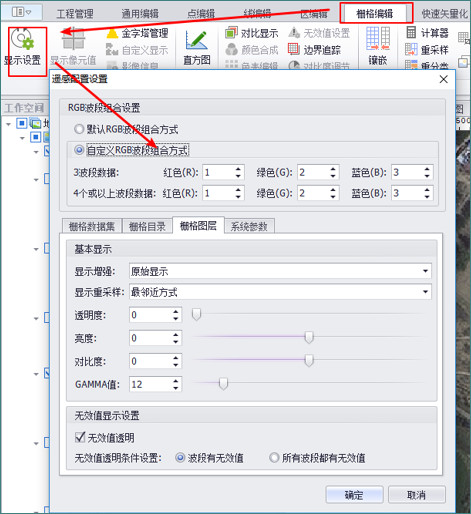The width and height of the screenshot is (471, 514).
Task: Click the 直方图 histogram icon
Action: 197,40
